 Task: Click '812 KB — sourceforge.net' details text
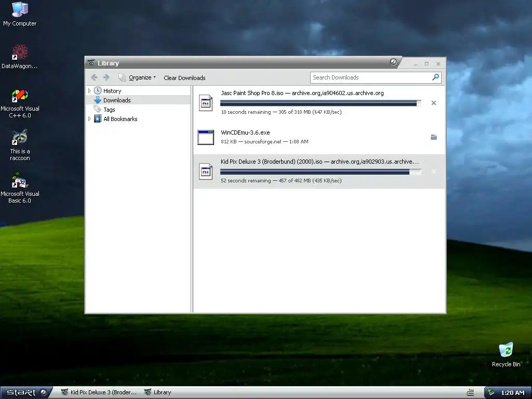(251, 141)
